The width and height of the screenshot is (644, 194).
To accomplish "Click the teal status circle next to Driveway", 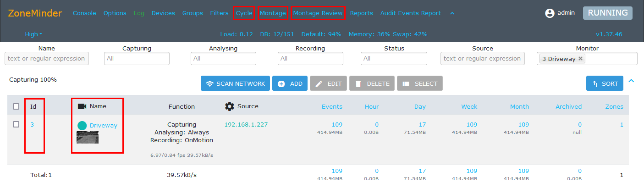I will (x=82, y=126).
